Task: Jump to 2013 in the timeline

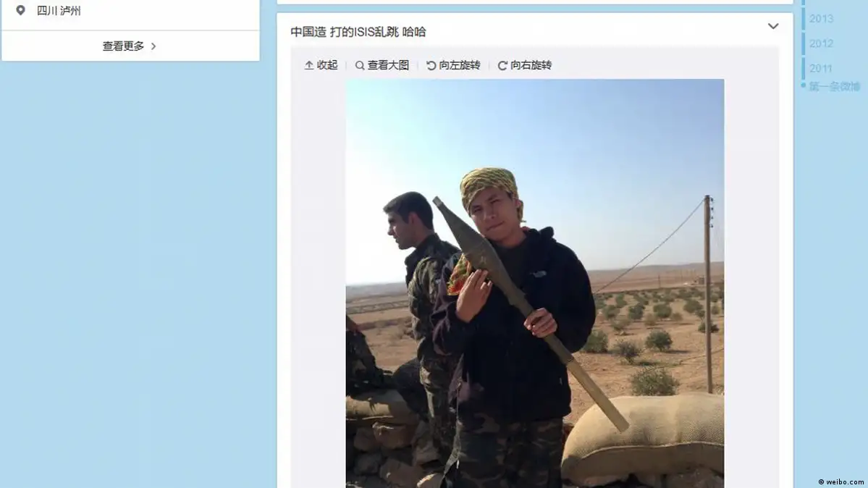Action: (821, 19)
